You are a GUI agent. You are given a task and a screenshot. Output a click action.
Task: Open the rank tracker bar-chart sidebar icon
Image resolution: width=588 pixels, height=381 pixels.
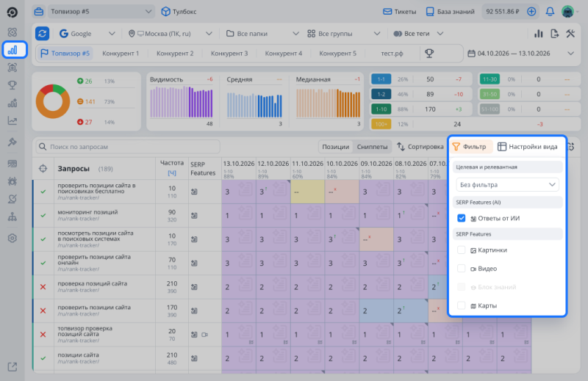[12, 50]
